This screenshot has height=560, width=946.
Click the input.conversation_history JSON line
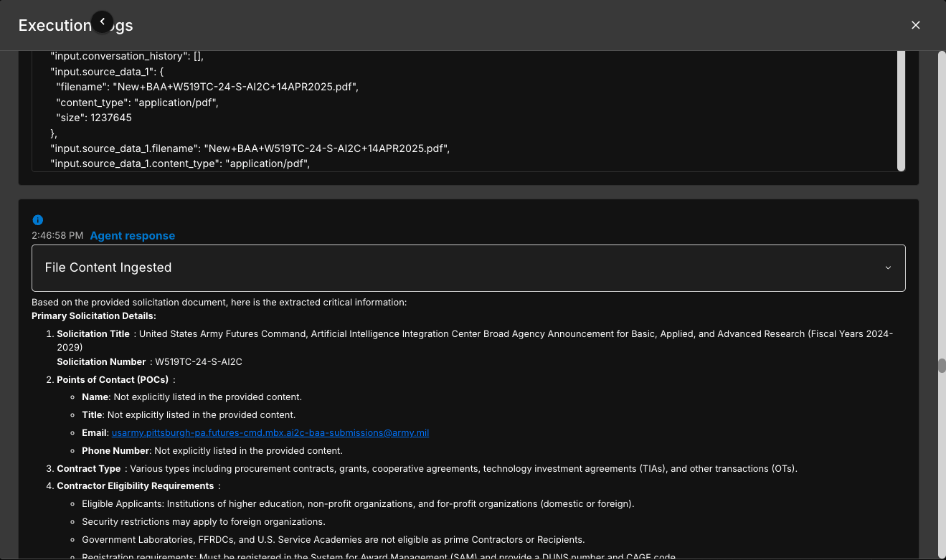coord(126,55)
